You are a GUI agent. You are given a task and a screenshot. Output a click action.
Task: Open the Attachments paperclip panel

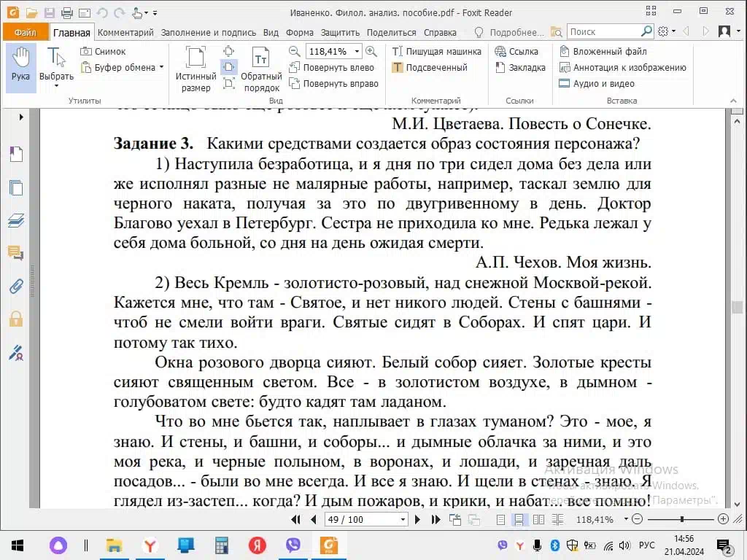pyautogui.click(x=16, y=286)
